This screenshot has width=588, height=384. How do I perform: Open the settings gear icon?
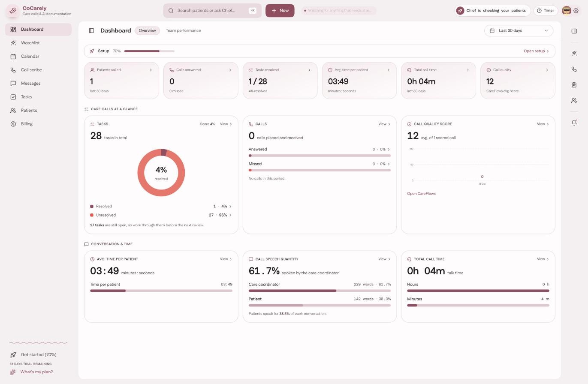coord(576,11)
